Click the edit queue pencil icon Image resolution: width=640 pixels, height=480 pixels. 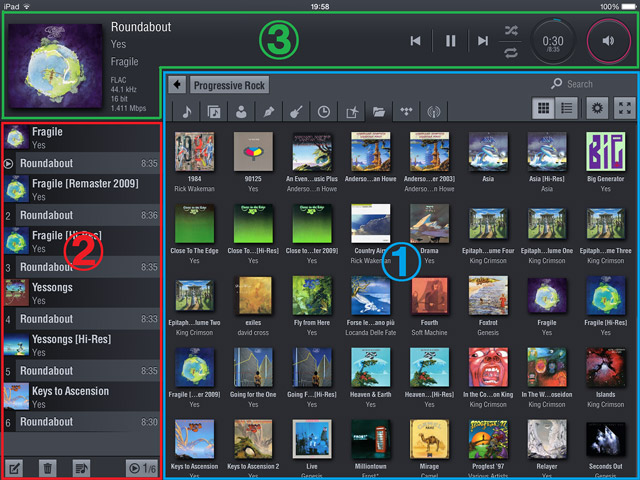pos(16,467)
